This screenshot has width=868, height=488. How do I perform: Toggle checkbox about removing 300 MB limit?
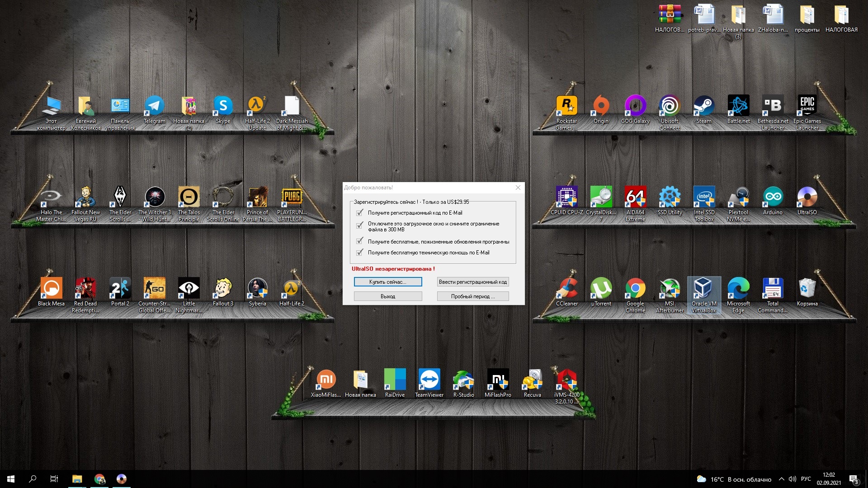(360, 225)
